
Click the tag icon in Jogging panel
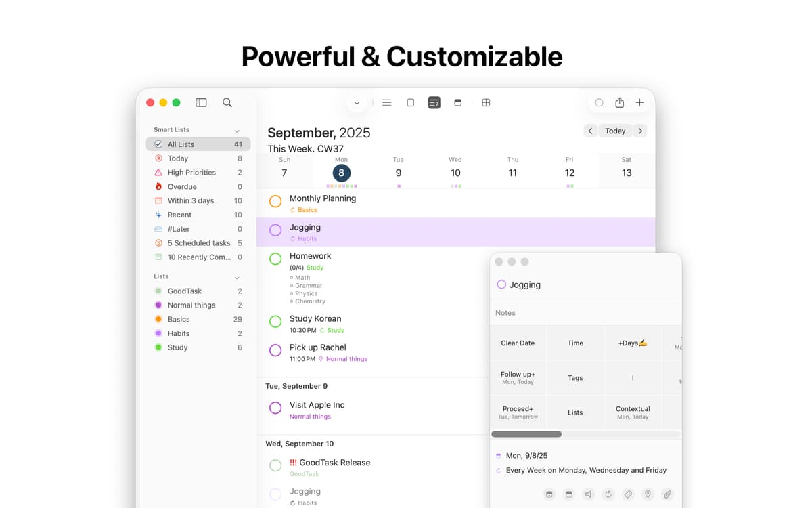point(628,494)
